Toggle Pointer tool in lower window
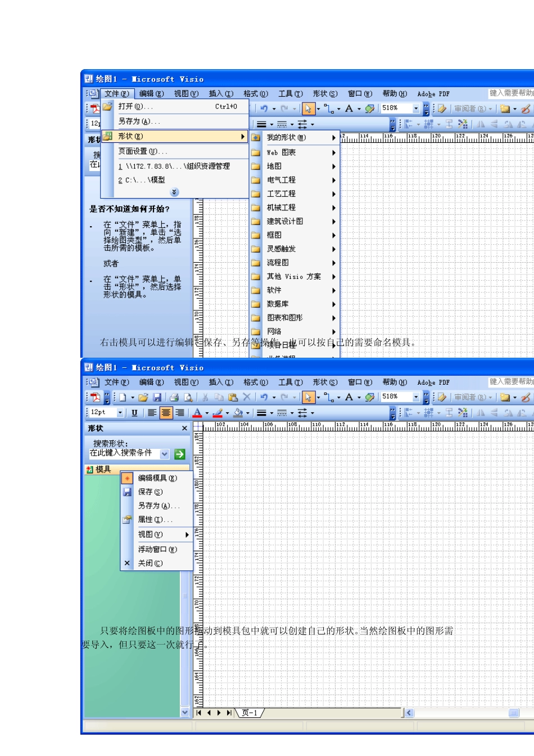The image size is (534, 756). [308, 397]
